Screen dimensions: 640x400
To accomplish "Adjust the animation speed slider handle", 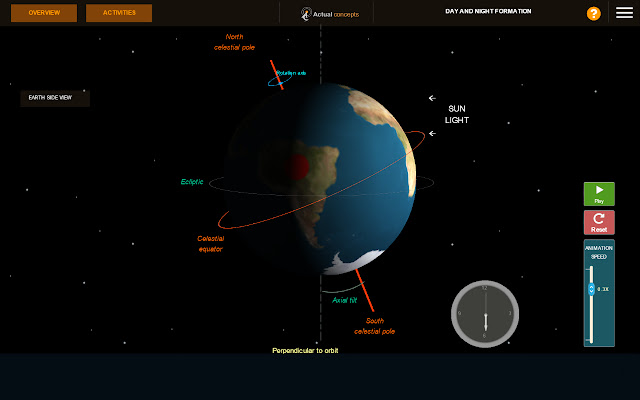I will [591, 289].
